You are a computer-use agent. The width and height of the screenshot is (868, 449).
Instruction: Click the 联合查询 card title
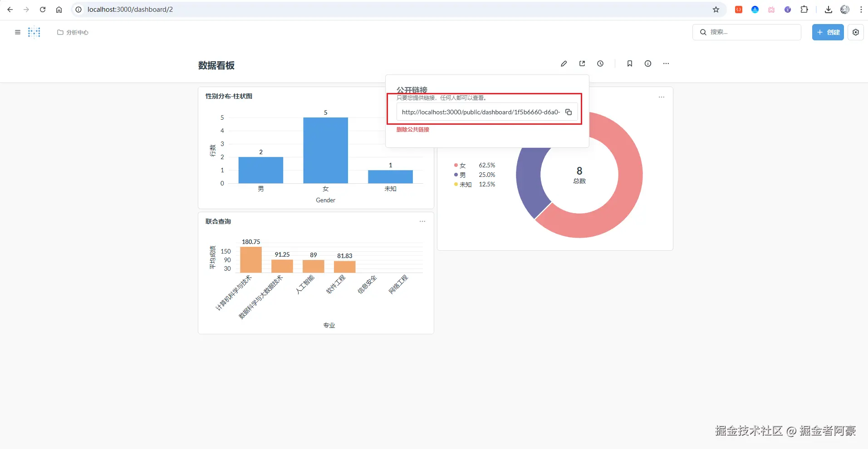tap(218, 221)
